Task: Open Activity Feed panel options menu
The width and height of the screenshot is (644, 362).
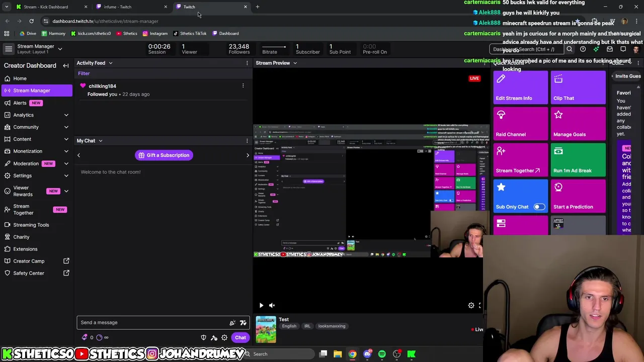Action: coord(247,63)
